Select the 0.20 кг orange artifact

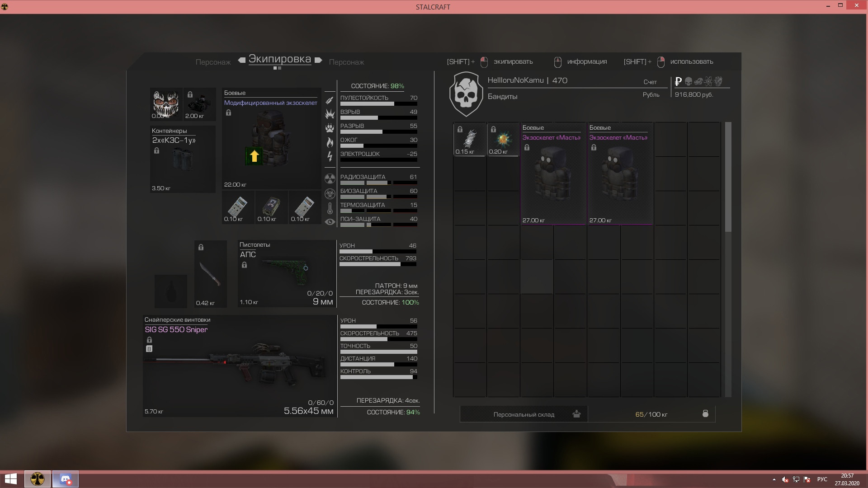click(503, 139)
